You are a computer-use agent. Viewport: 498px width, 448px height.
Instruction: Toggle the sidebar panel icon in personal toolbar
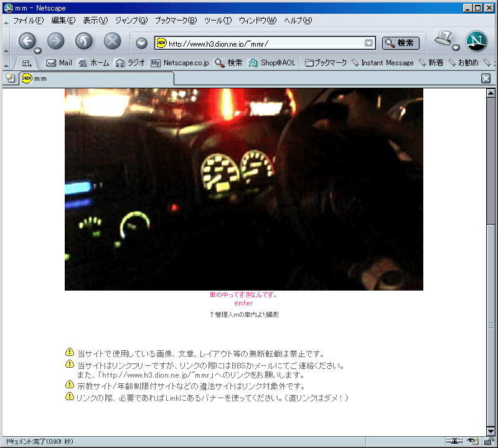click(x=27, y=63)
